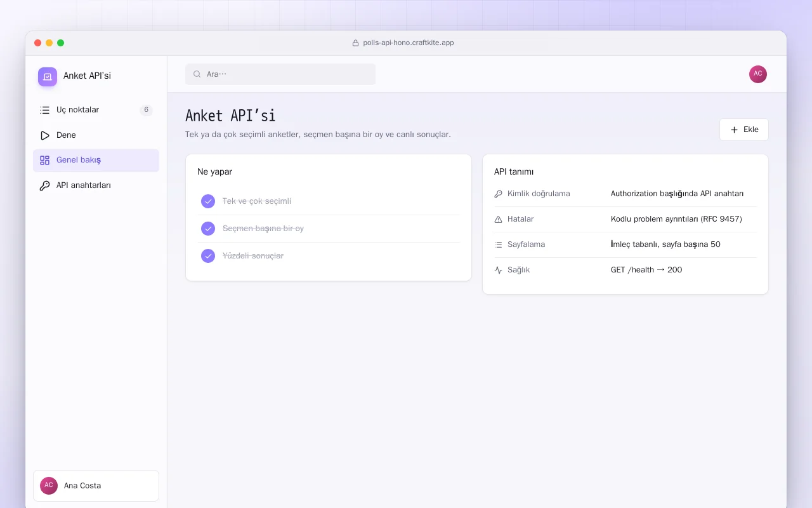
Task: Click the API tanımı card title
Action: (x=514, y=172)
